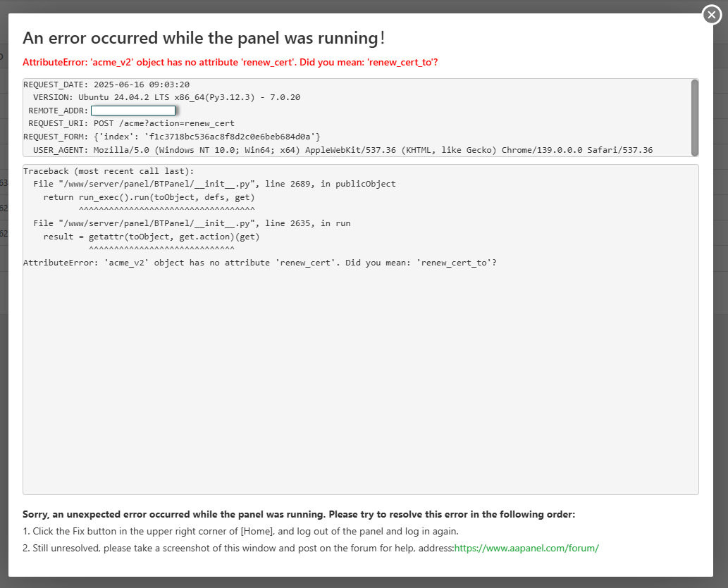Click the final AttributeError line in traceback
728x588 pixels.
pyautogui.click(x=259, y=263)
